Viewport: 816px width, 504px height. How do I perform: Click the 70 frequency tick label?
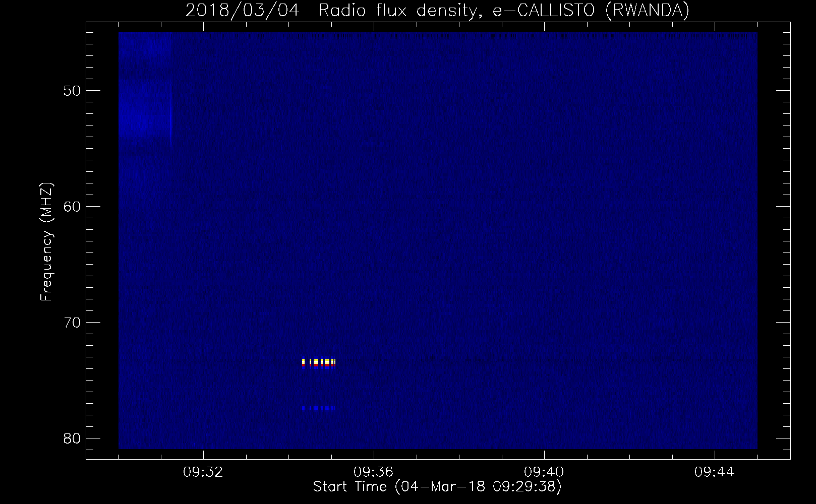coord(73,322)
